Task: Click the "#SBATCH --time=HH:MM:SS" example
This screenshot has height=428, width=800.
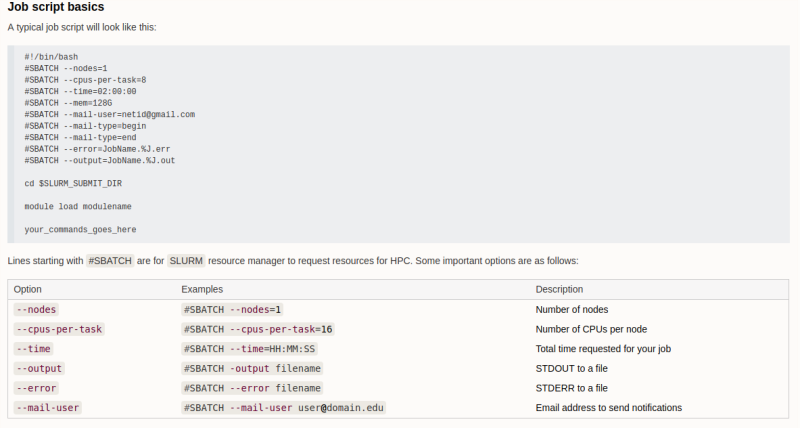Action: pyautogui.click(x=250, y=349)
